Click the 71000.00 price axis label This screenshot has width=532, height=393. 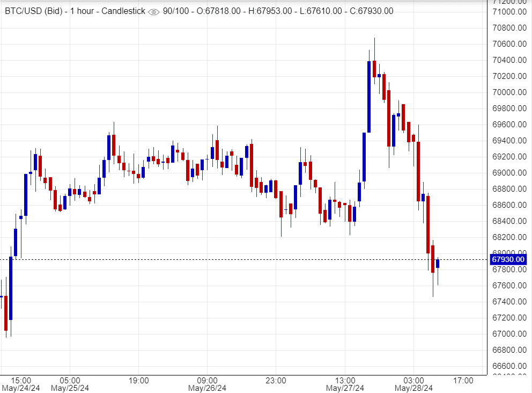[x=508, y=12]
